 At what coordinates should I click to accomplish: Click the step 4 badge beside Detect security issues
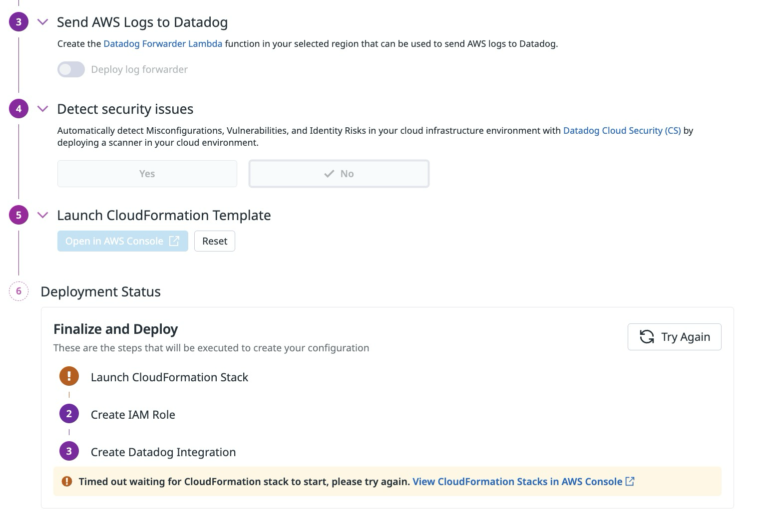[x=18, y=108]
